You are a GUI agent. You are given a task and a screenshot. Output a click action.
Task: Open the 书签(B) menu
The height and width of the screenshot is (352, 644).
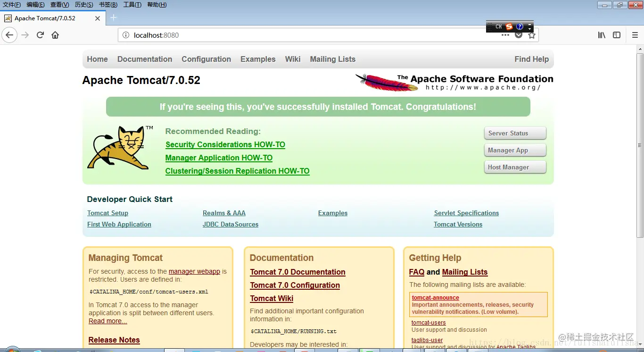[108, 5]
